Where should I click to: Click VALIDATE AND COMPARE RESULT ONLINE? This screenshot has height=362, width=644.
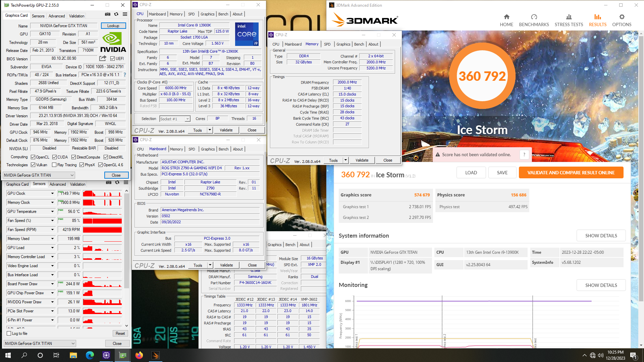tap(571, 173)
